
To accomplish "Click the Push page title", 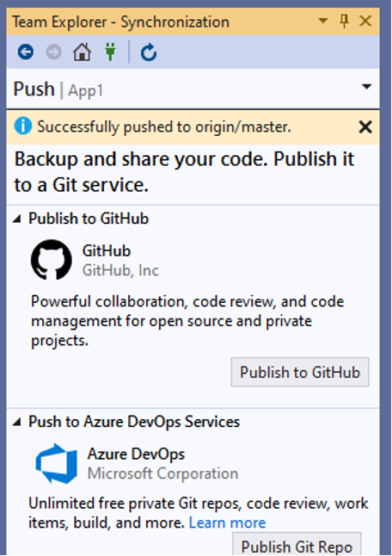I will [34, 89].
